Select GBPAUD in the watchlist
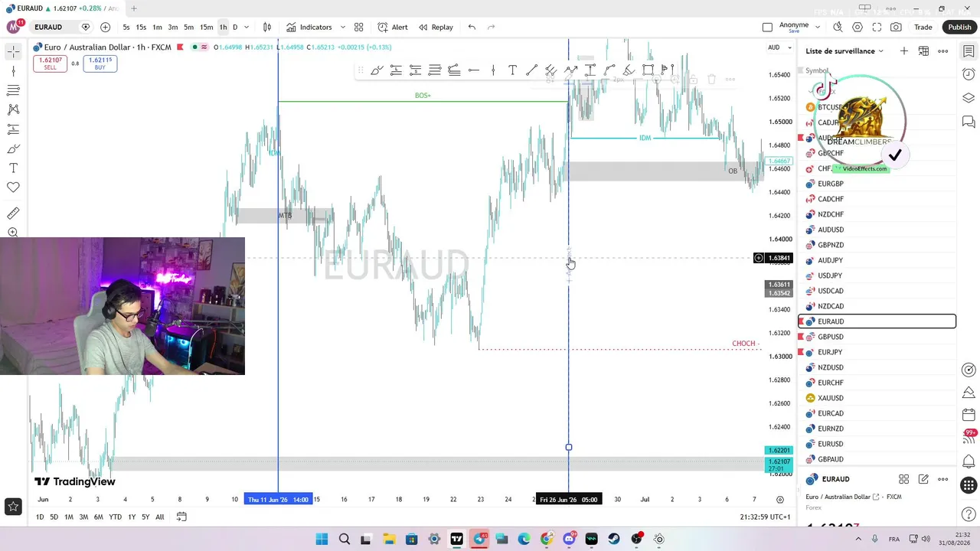 point(877,459)
